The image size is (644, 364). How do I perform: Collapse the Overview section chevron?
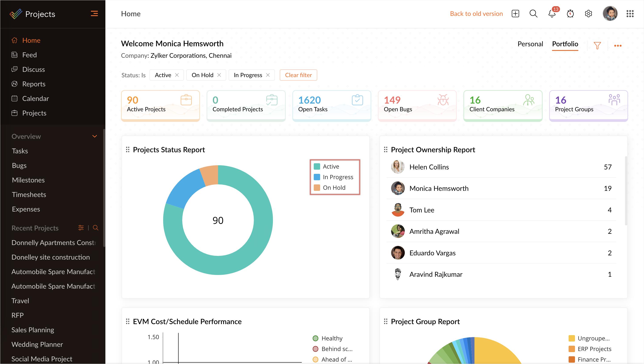[95, 136]
